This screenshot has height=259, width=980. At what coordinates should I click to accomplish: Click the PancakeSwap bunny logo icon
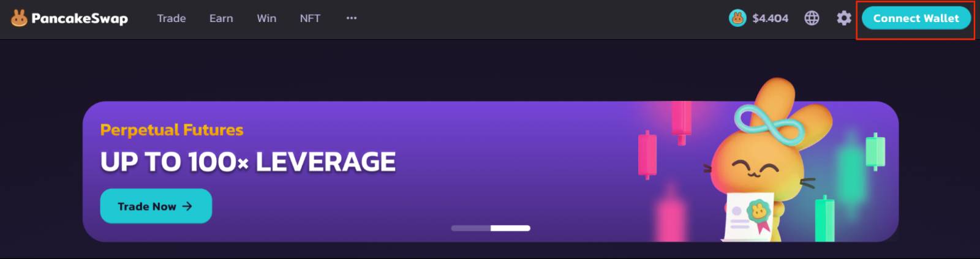(19, 18)
